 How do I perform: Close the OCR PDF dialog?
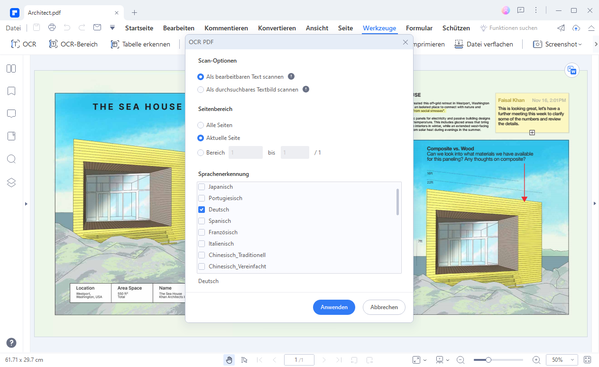click(x=405, y=42)
